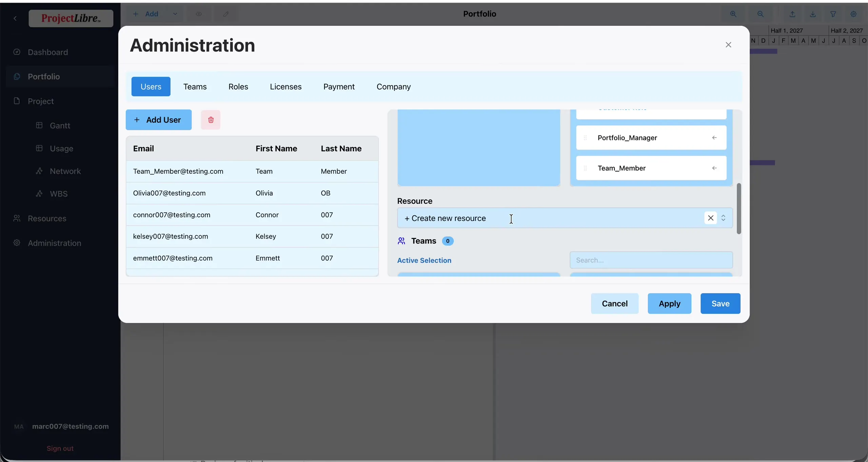This screenshot has width=868, height=462.
Task: Close the Administration dialog with X
Action: (x=728, y=45)
